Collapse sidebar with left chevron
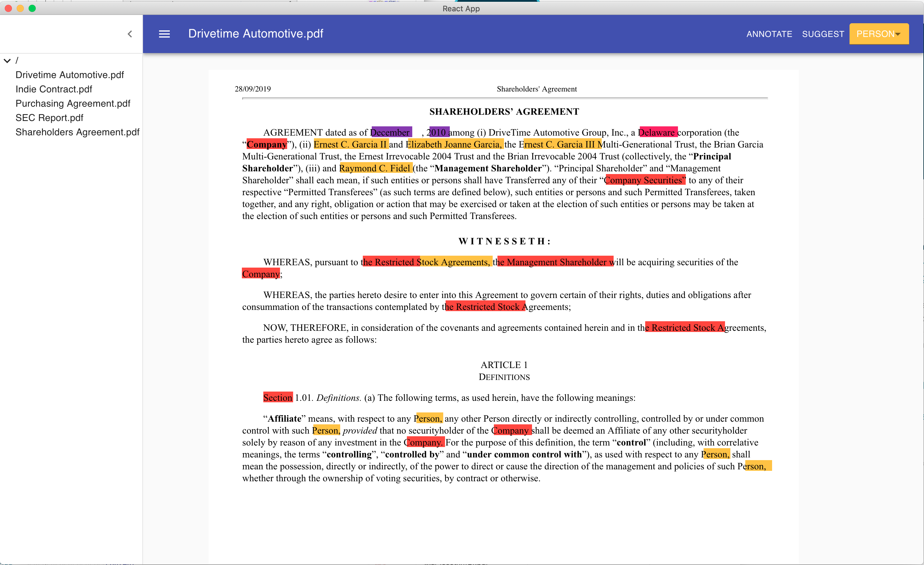The height and width of the screenshot is (565, 924). tap(130, 34)
